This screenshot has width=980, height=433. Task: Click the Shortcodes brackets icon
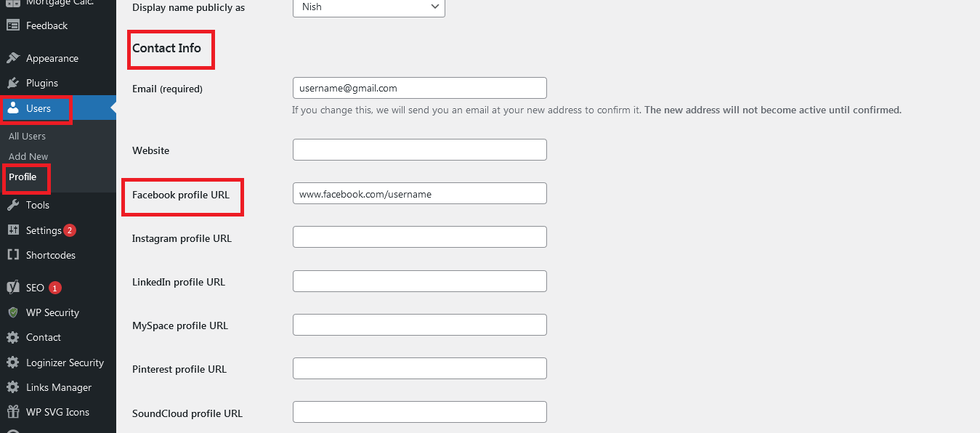tap(13, 255)
